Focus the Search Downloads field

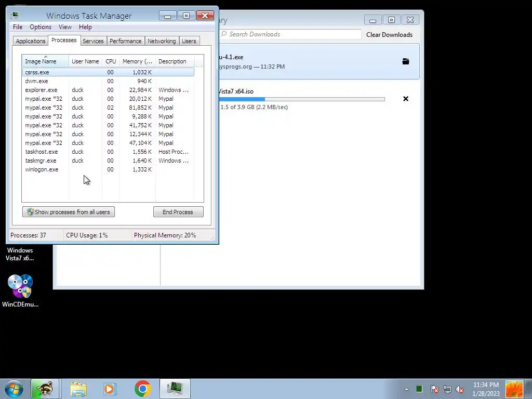[x=290, y=34]
